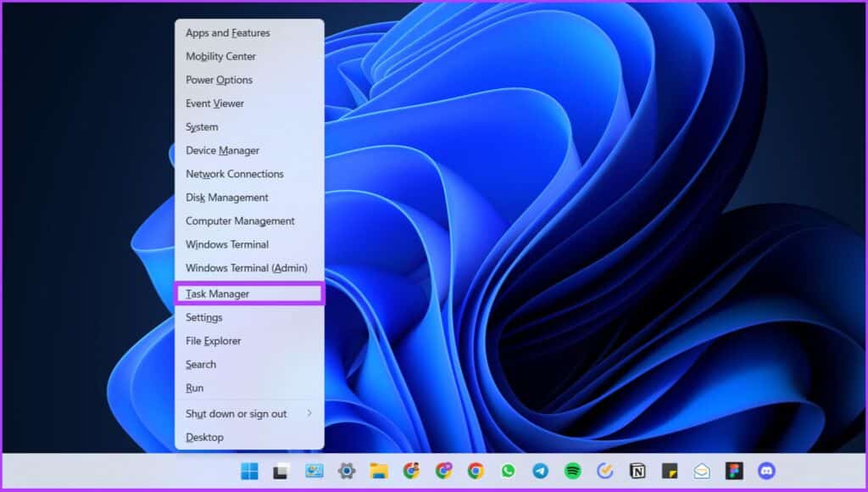Open Figma from the taskbar
The image size is (868, 492).
coord(732,471)
